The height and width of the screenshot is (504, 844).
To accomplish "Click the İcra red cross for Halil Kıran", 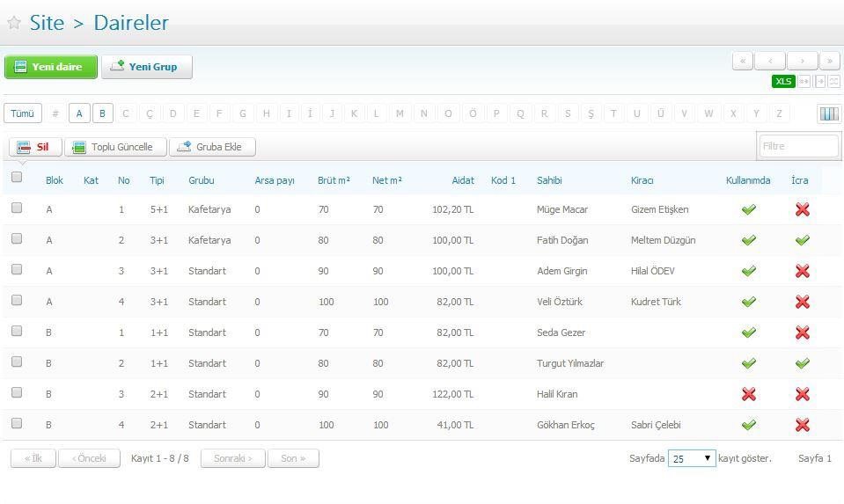I will tap(802, 394).
